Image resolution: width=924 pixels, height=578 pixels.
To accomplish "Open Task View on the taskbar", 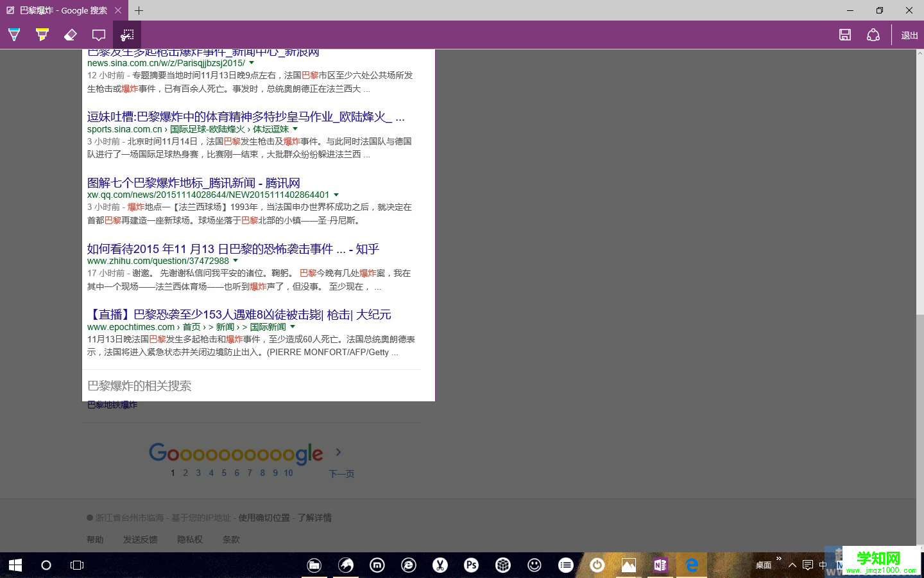I will (77, 565).
